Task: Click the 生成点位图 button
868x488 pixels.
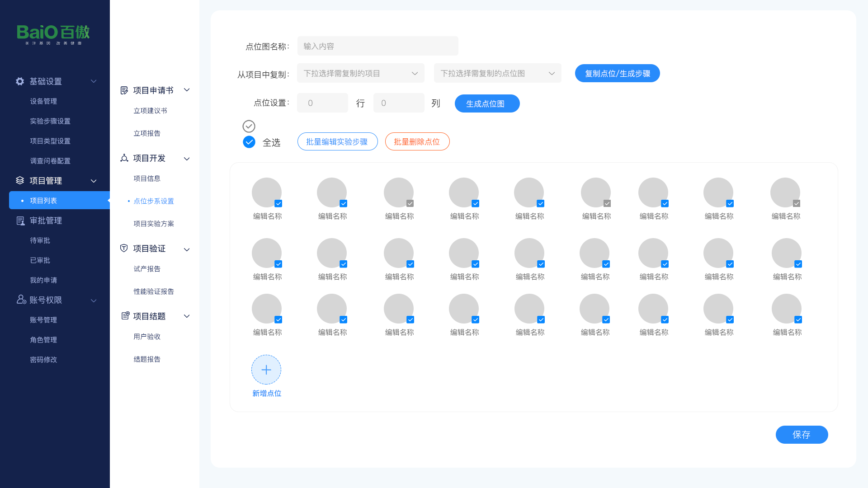Action: pyautogui.click(x=487, y=103)
